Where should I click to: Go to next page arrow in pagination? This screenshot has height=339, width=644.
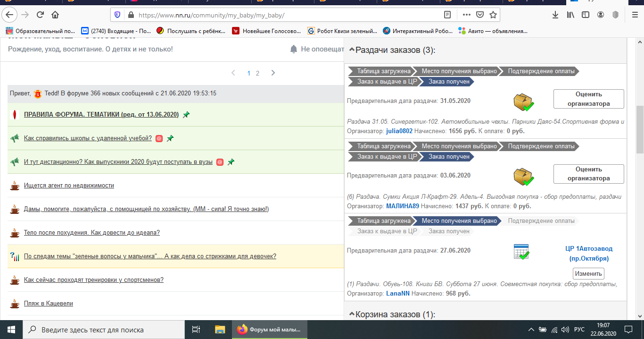[x=273, y=73]
